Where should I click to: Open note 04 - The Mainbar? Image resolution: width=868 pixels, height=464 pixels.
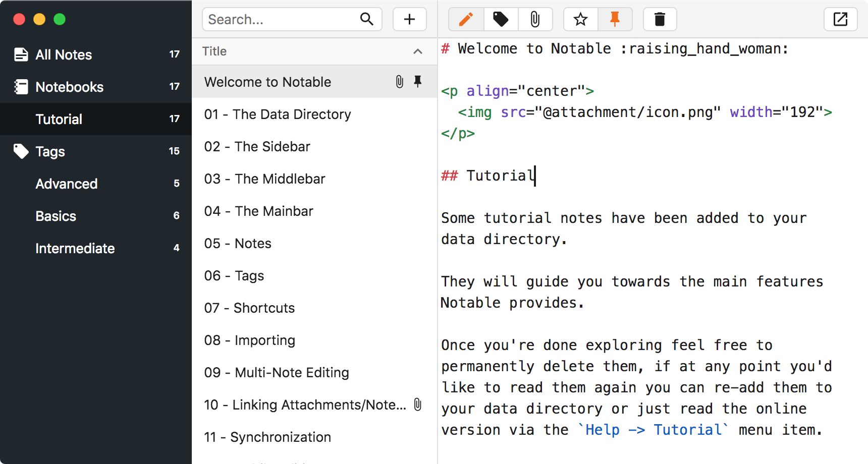tap(314, 211)
